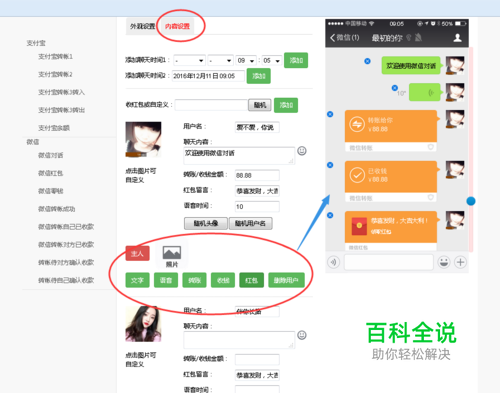Screen dimensions: 500x393
Task: Click the 随机头像 button
Action: (x=206, y=223)
